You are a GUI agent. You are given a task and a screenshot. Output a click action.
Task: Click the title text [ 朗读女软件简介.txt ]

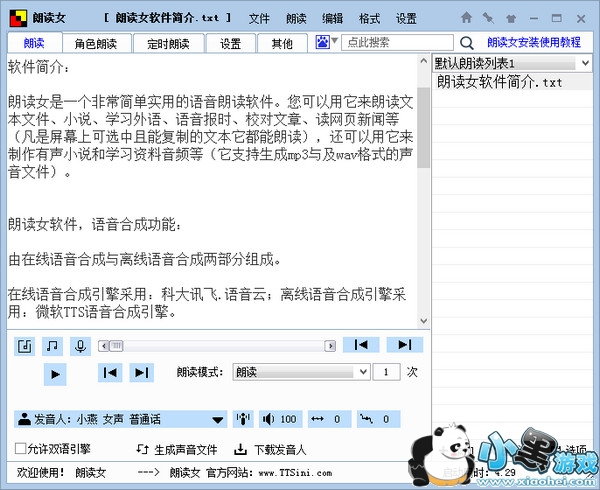[168, 18]
